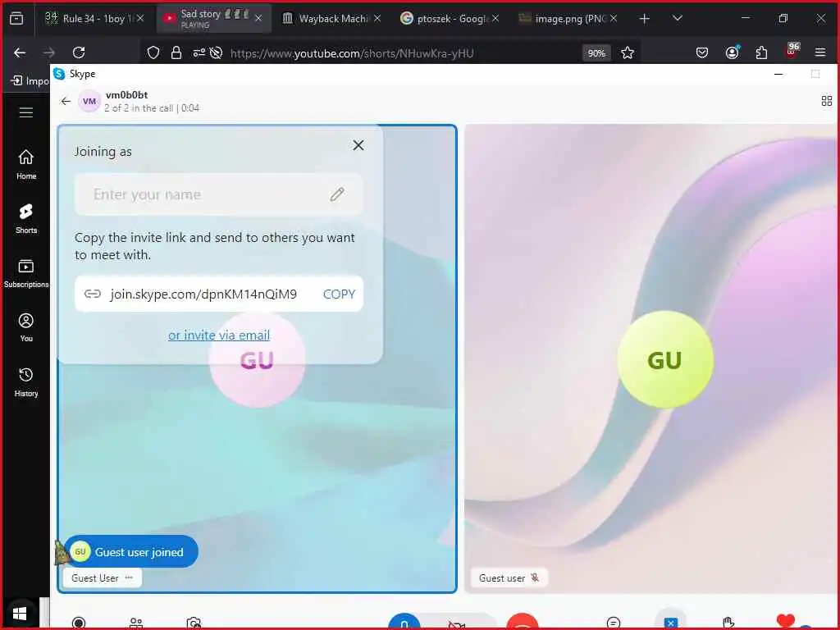The image size is (840, 630).
Task: Copy the Skype invite link
Action: point(339,294)
